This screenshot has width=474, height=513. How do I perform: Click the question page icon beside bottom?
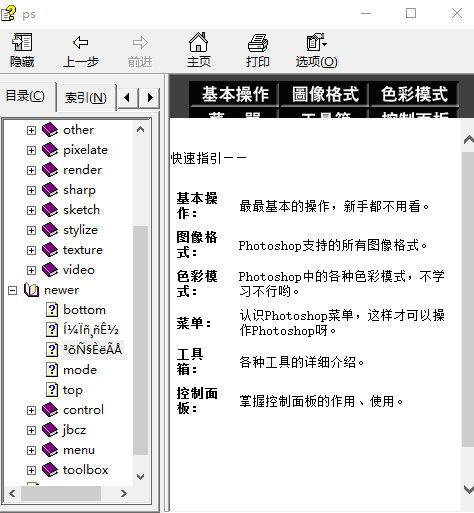pos(52,310)
